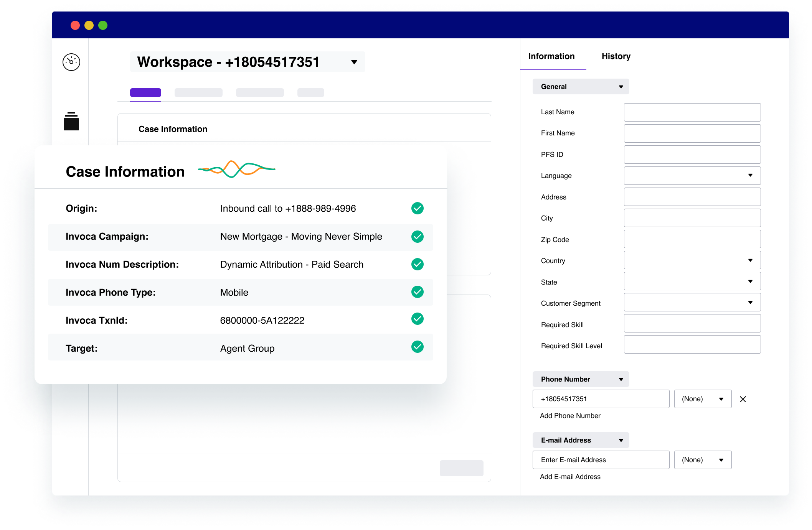Switch to the History tab
The width and height of the screenshot is (812, 530).
[x=616, y=56]
